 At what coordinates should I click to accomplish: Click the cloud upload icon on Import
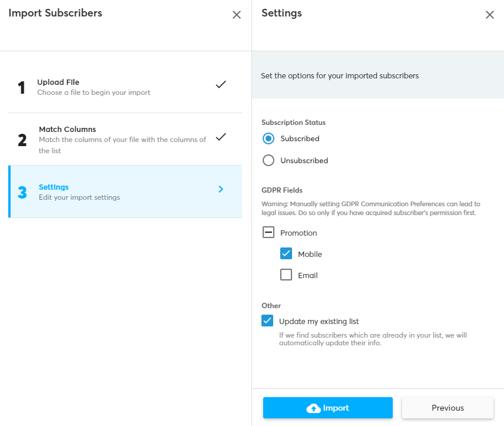pos(313,408)
